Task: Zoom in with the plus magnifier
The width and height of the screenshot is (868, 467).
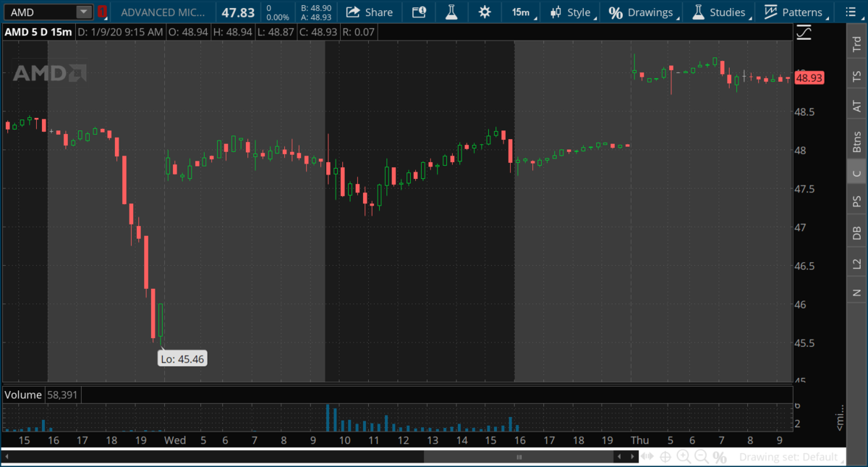Action: coord(684,457)
